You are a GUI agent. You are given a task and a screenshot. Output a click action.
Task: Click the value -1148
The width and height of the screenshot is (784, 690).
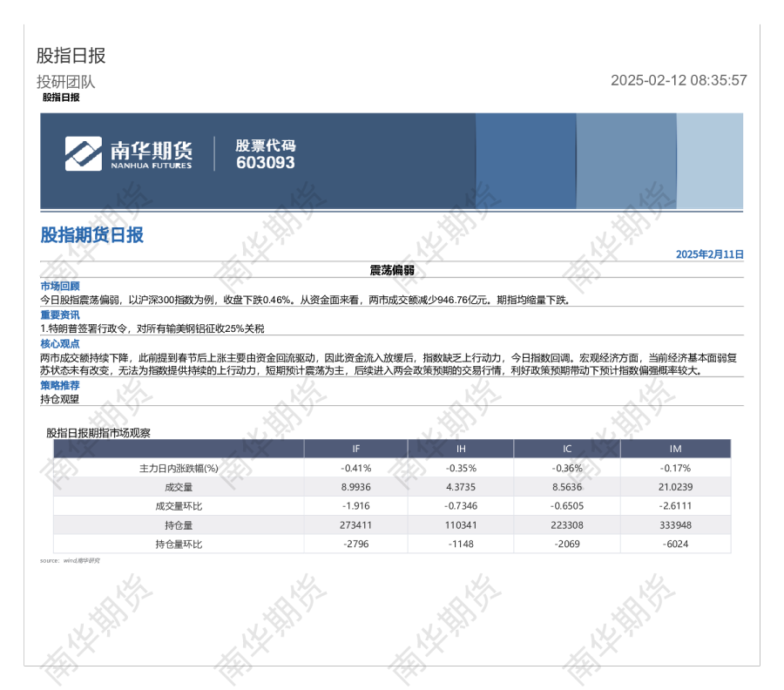(x=461, y=544)
